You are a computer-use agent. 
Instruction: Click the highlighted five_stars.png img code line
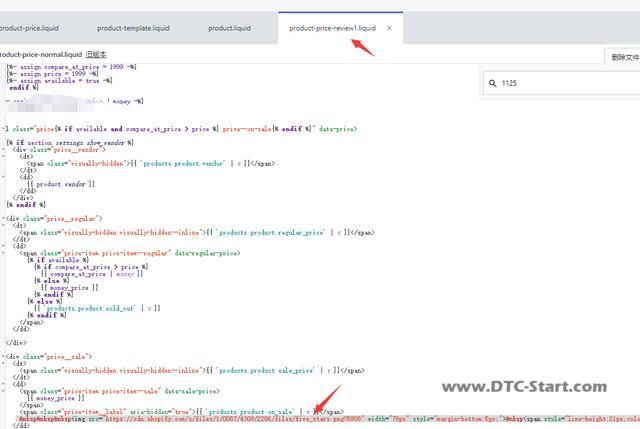pos(328,419)
